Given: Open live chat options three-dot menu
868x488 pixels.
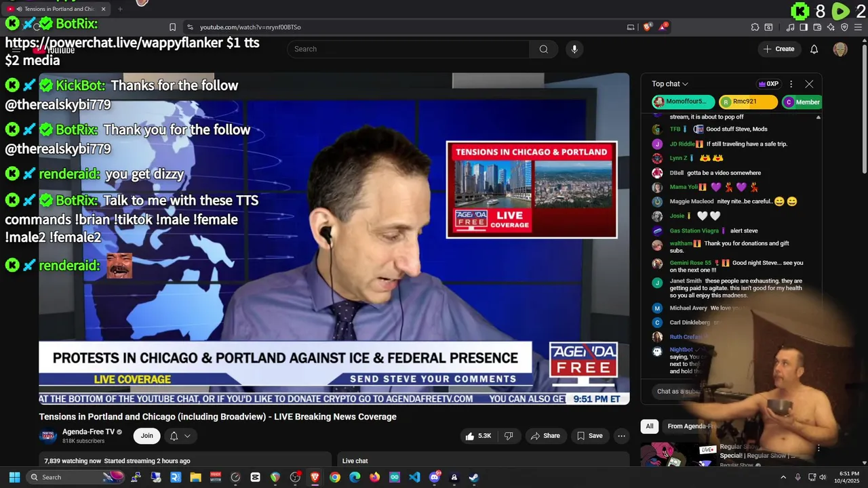Looking at the screenshot, I should click(x=791, y=84).
